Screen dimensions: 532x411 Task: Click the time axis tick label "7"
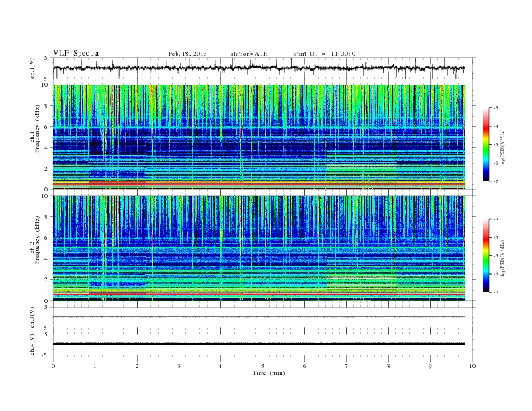[347, 366]
